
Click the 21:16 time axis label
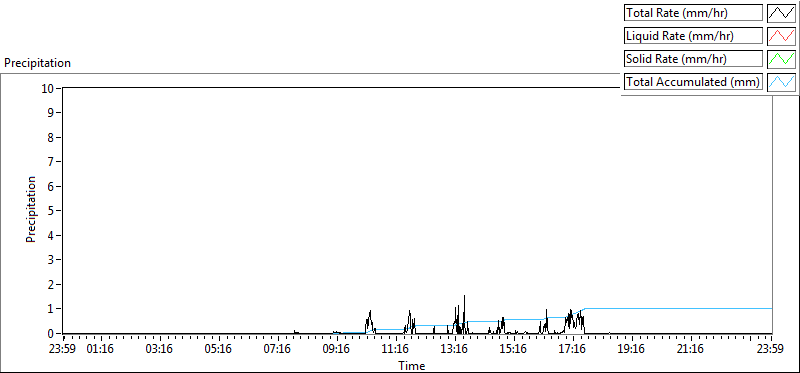(x=690, y=350)
